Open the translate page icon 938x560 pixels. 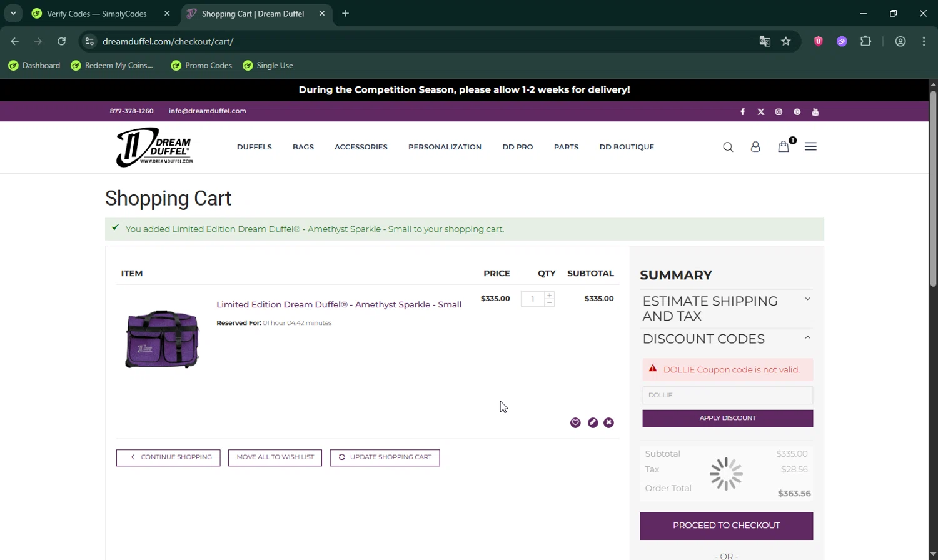click(x=765, y=41)
